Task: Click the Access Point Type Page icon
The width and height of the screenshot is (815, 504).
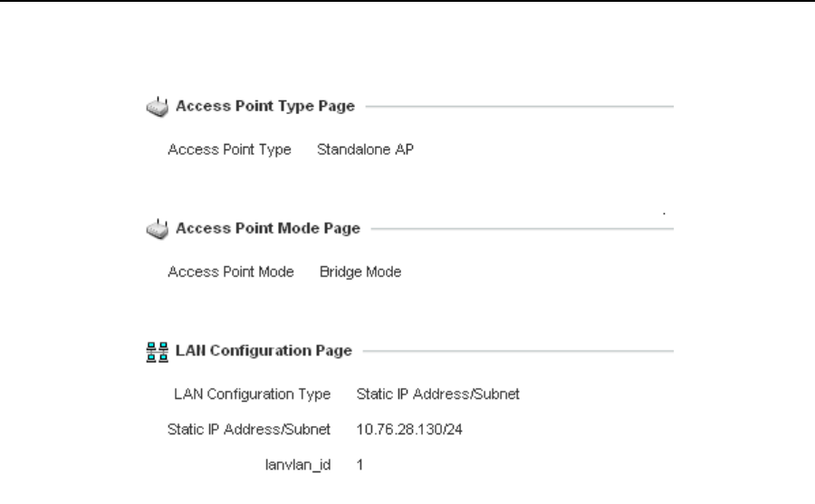Action: pyautogui.click(x=157, y=109)
